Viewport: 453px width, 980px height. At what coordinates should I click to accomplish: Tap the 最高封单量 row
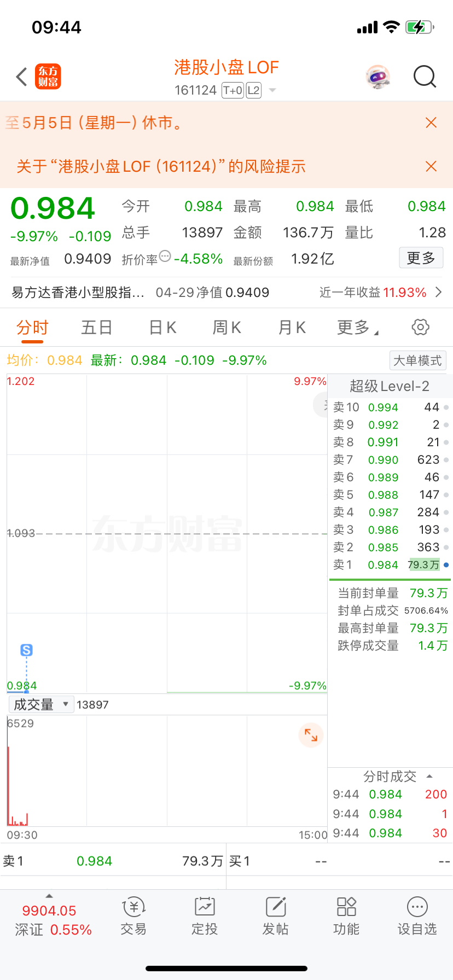392,628
